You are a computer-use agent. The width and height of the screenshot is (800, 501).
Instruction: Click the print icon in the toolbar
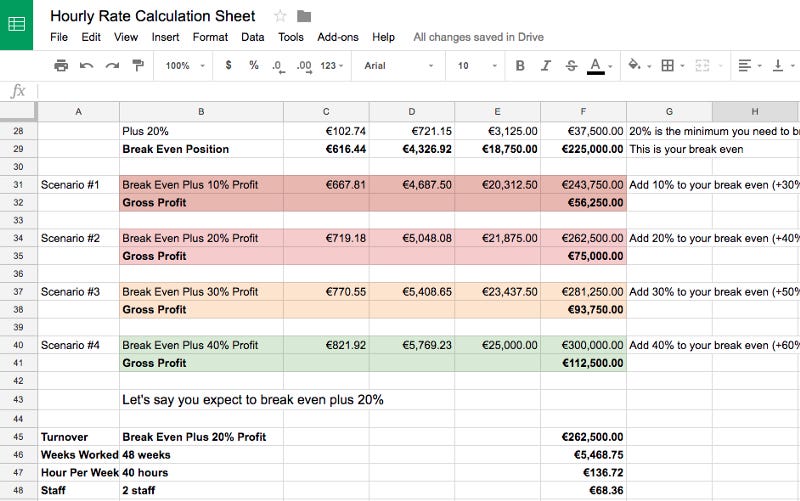point(61,65)
